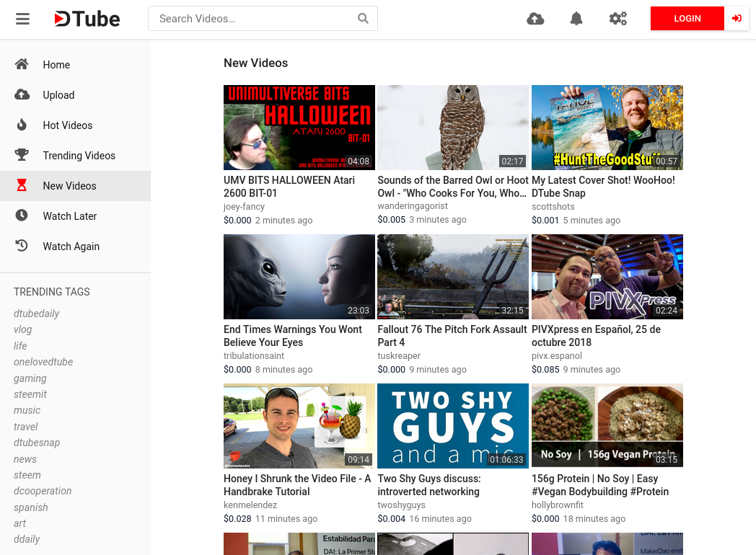Click the Upload cloud icon in sidebar
This screenshot has width=756, height=555.
click(22, 94)
